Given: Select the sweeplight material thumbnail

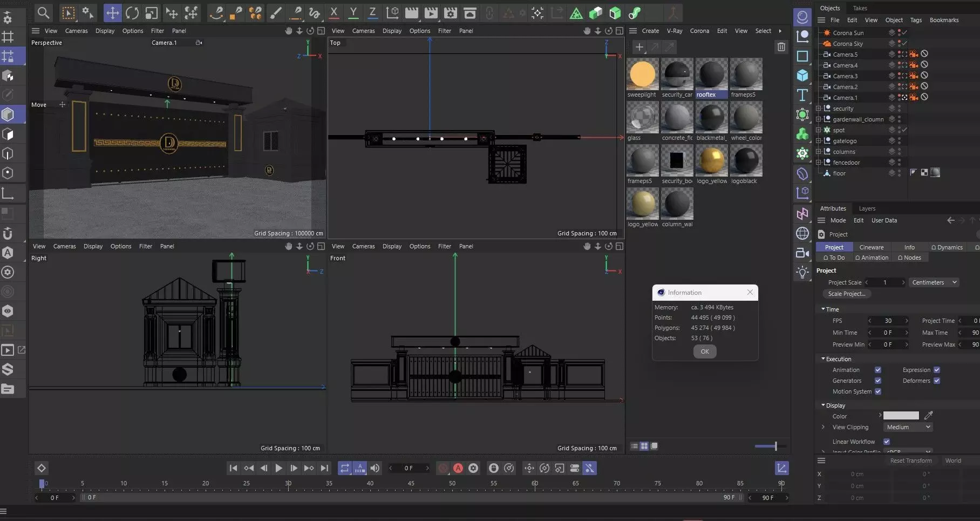Looking at the screenshot, I should click(x=642, y=74).
